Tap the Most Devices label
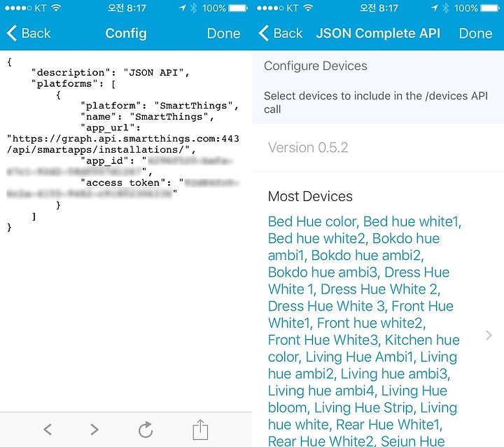 click(310, 196)
